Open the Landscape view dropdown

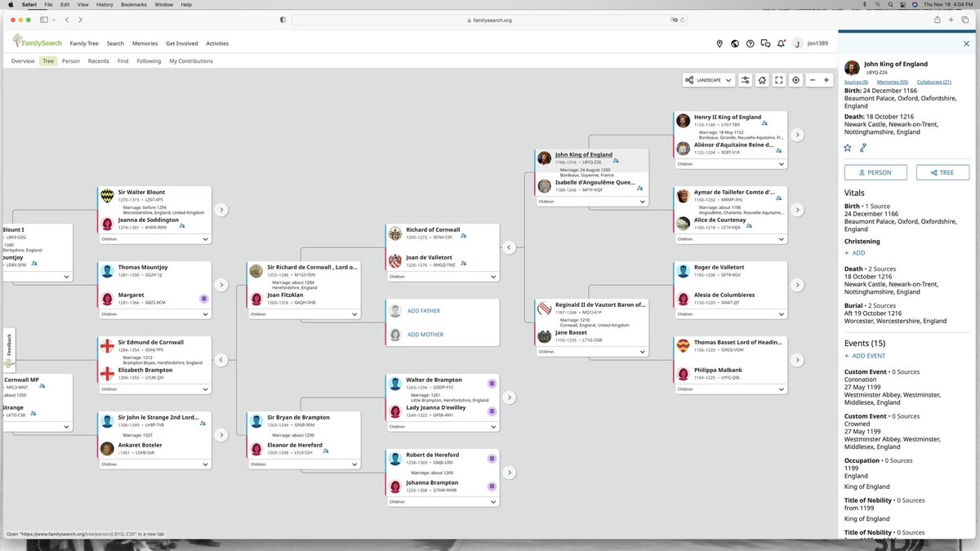707,80
